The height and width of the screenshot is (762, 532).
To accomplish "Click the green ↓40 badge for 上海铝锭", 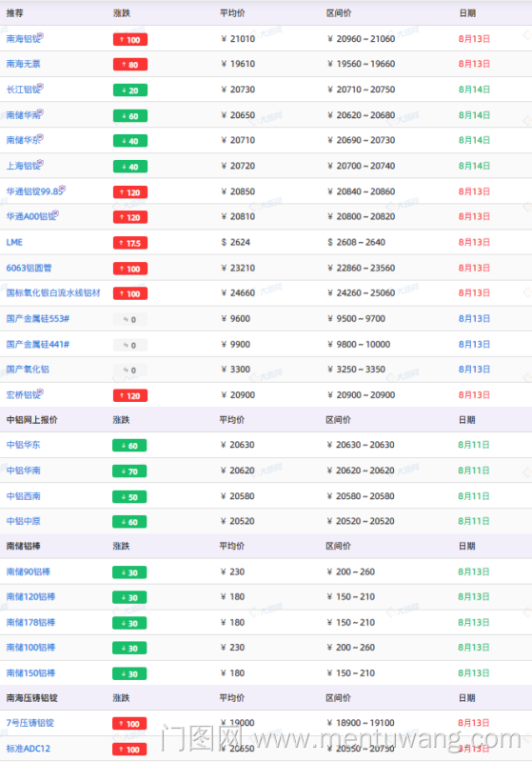I will [x=130, y=167].
